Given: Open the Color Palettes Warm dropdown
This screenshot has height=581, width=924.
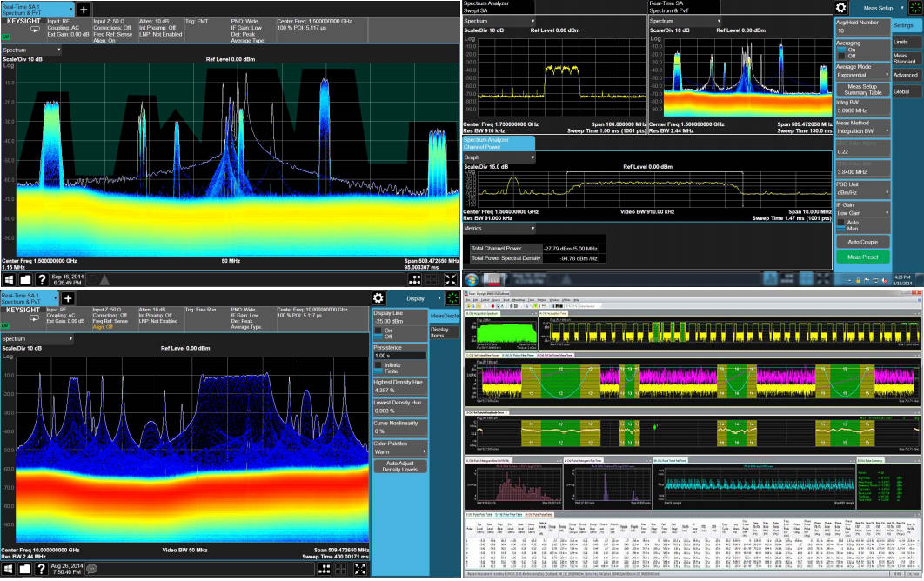Looking at the screenshot, I should click(x=399, y=452).
